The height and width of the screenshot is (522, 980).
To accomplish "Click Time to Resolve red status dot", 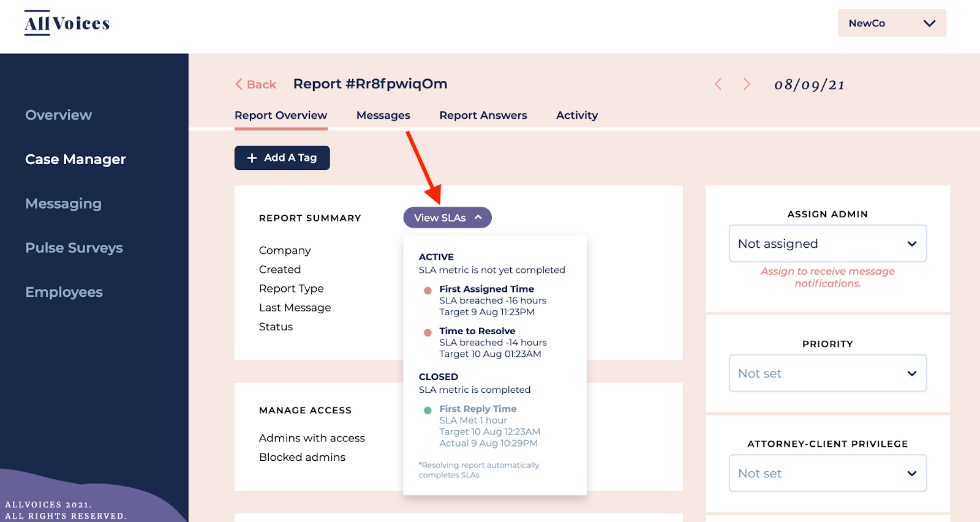I will coord(428,332).
